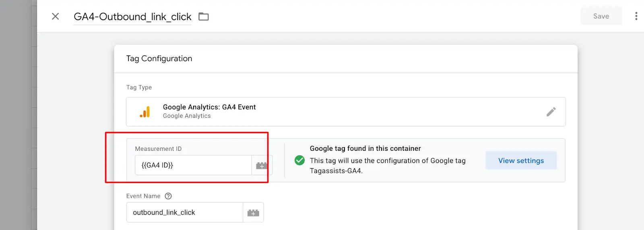Viewport: 644px width, 230px height.
Task: Click the 'Google Analytics' subtitle under tag type
Action: point(187,116)
